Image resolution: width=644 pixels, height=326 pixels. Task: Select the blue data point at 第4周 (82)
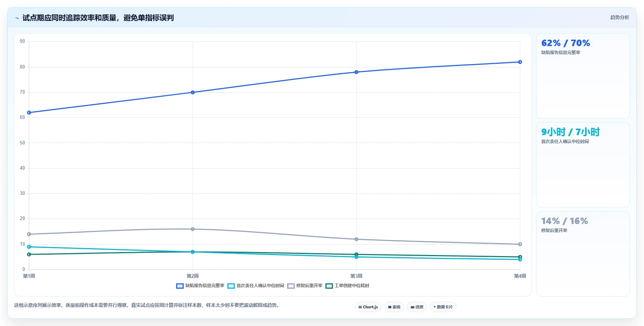click(x=520, y=62)
